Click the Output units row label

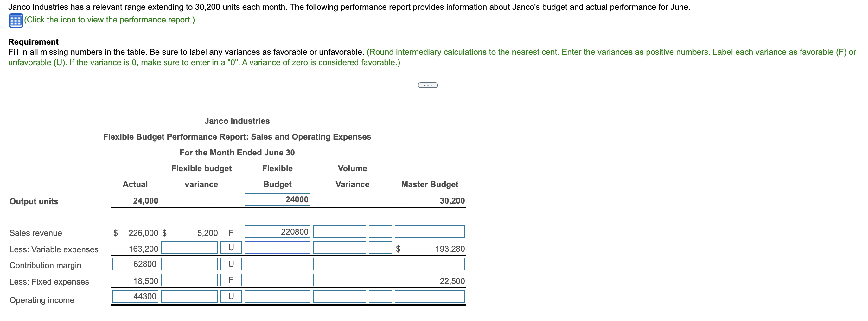[34, 201]
